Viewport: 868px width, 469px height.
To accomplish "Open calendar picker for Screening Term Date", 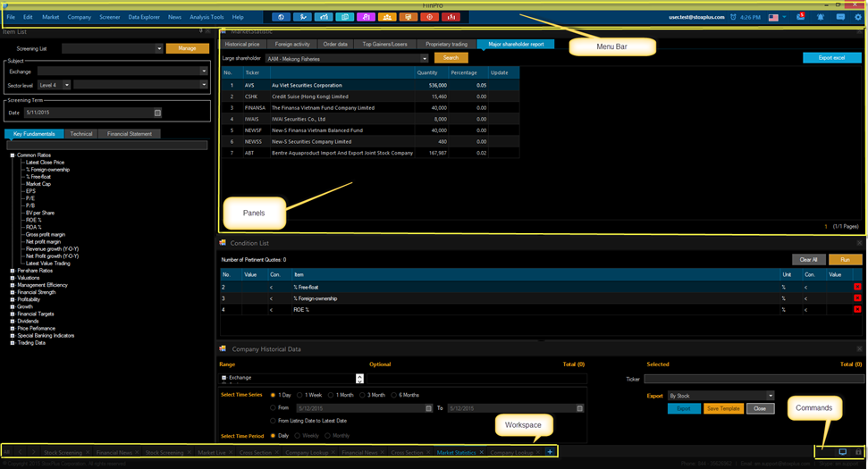I will (x=157, y=113).
